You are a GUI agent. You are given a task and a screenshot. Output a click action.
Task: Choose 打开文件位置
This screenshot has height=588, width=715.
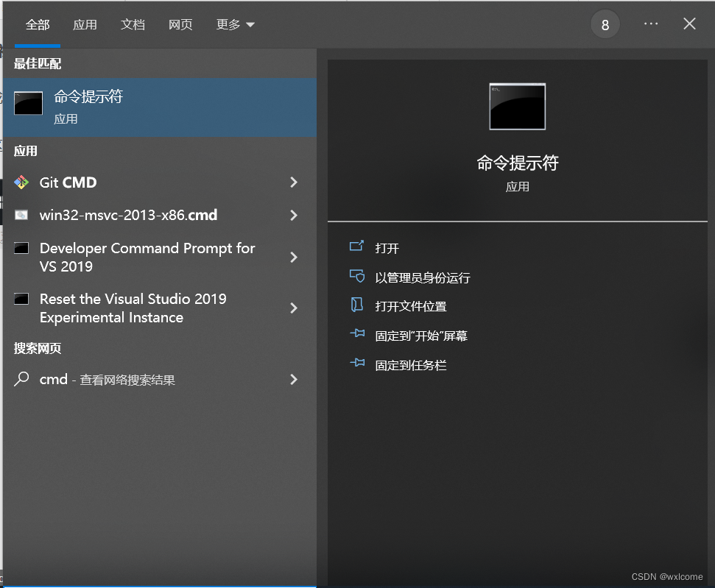pyautogui.click(x=411, y=306)
